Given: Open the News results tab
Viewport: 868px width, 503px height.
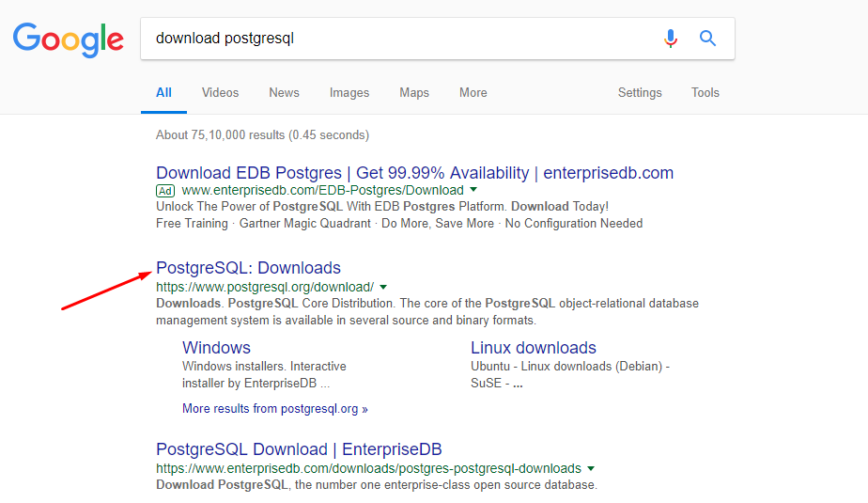Looking at the screenshot, I should click(x=284, y=93).
